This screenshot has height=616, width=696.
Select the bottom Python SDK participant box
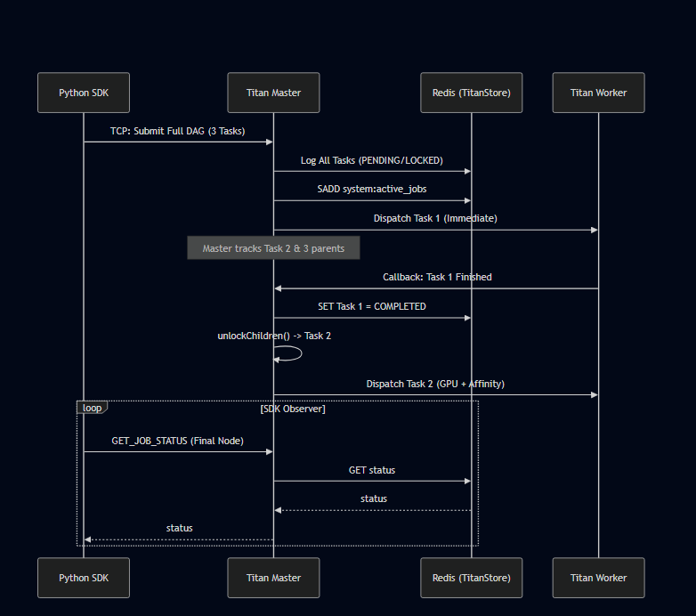coord(84,578)
